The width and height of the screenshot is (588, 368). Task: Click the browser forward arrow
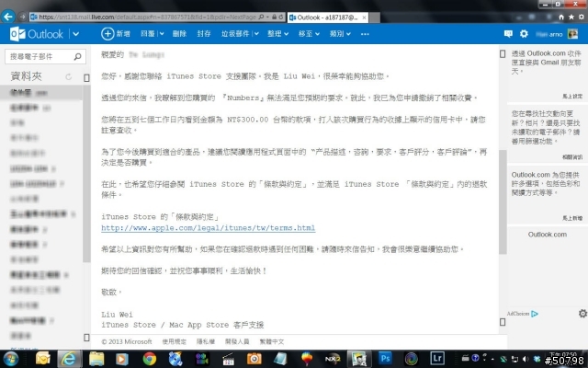pos(22,17)
